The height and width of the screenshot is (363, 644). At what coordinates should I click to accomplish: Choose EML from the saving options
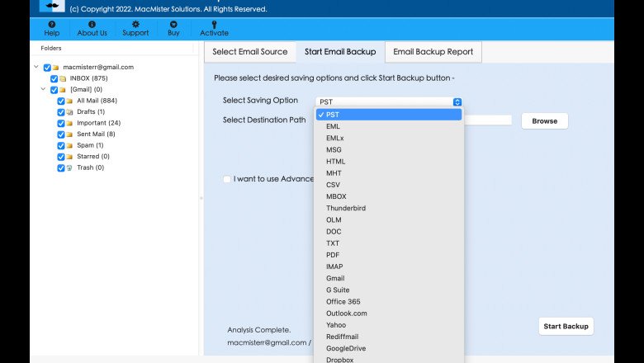tap(389, 126)
